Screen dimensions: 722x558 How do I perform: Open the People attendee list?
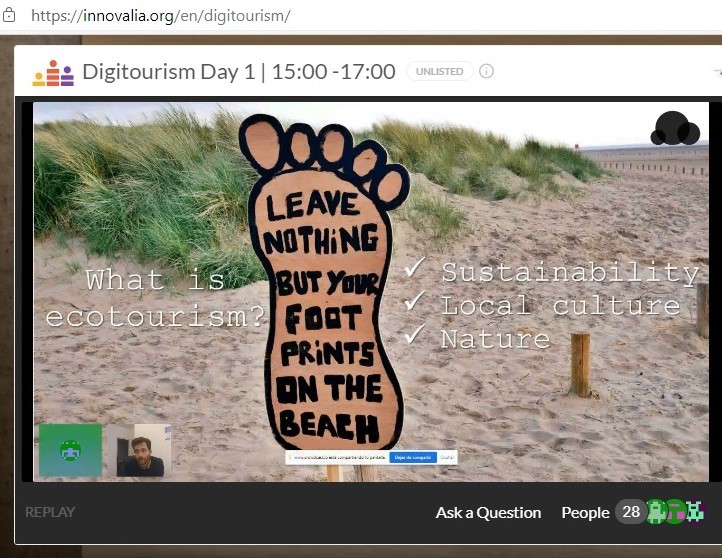click(x=585, y=512)
